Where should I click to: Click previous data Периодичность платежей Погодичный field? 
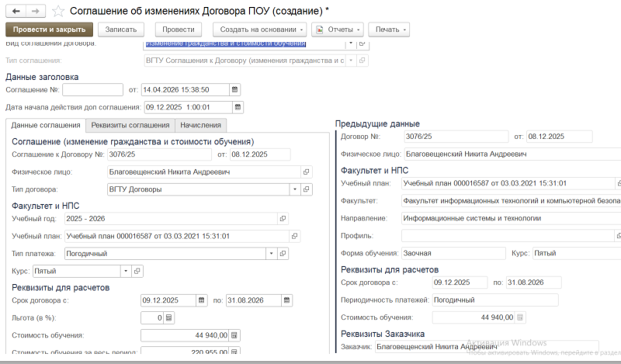point(495,300)
